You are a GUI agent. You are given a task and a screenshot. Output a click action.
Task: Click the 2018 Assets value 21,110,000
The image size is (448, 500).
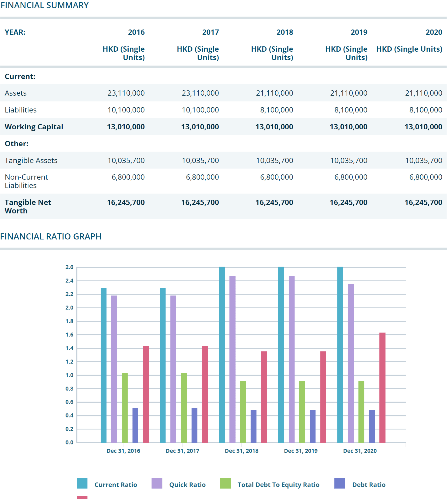[274, 93]
